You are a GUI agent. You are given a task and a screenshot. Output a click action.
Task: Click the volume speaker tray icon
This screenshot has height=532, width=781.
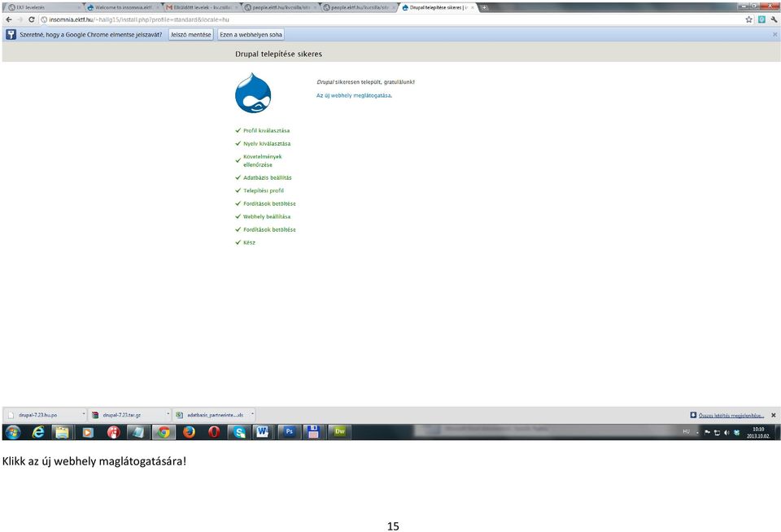(726, 433)
